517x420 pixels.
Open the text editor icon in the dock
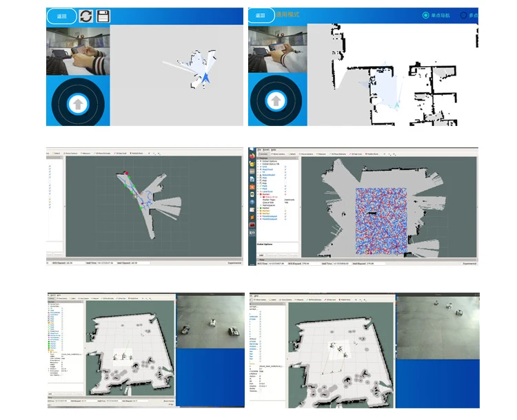click(x=252, y=210)
